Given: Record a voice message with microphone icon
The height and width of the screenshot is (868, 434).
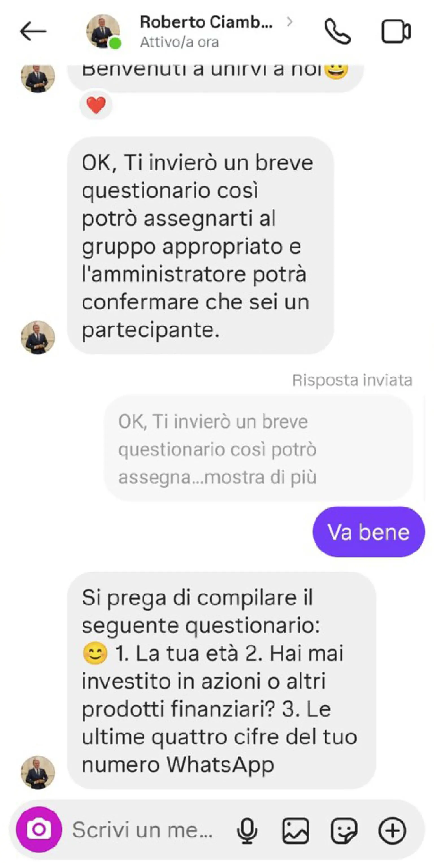Looking at the screenshot, I should coord(247,830).
